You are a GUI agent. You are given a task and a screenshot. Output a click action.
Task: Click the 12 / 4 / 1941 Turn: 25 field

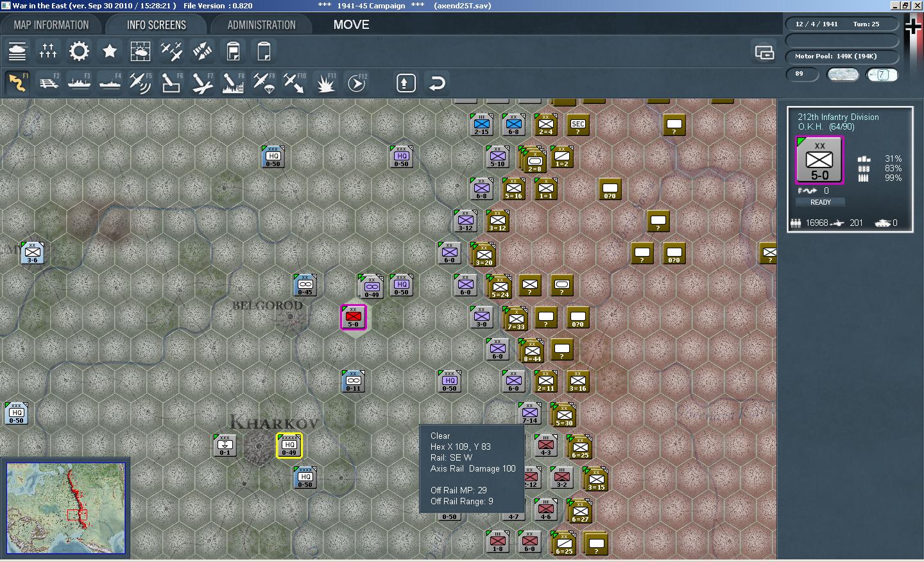[x=841, y=24]
